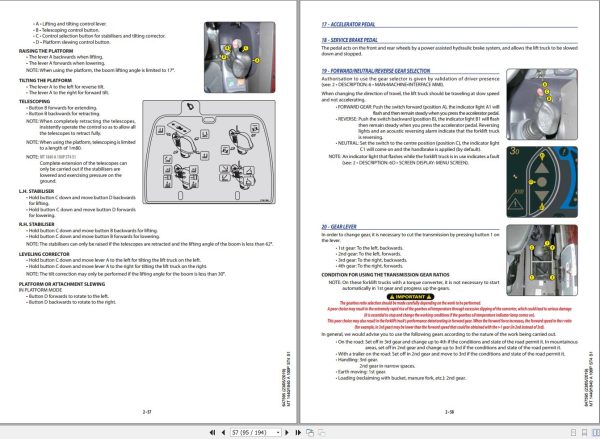Click 'A - Lifting and tilting control lever' line
This screenshot has width=600, height=439.
70,24
